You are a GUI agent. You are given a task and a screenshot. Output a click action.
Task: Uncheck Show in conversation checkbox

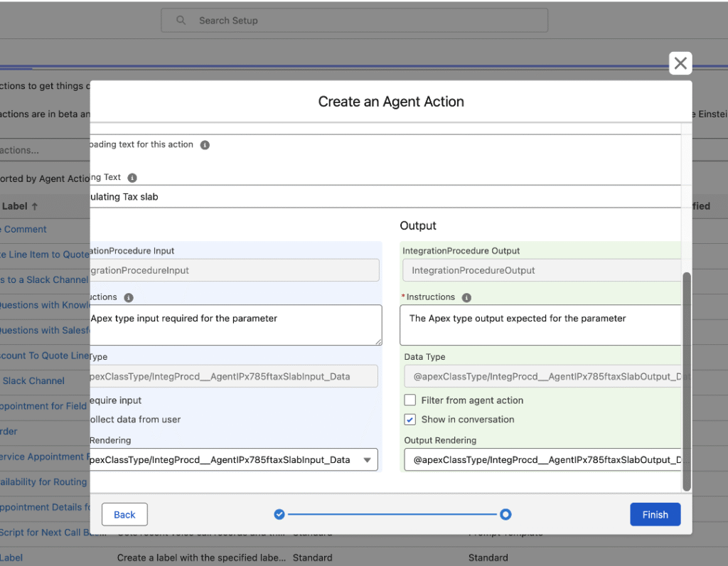click(410, 420)
